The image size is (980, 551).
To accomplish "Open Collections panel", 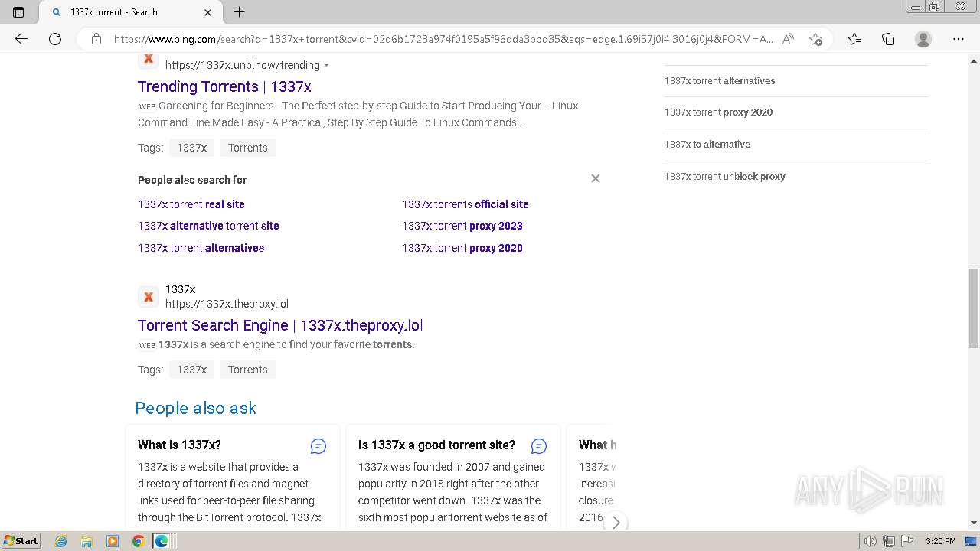I will tap(888, 39).
